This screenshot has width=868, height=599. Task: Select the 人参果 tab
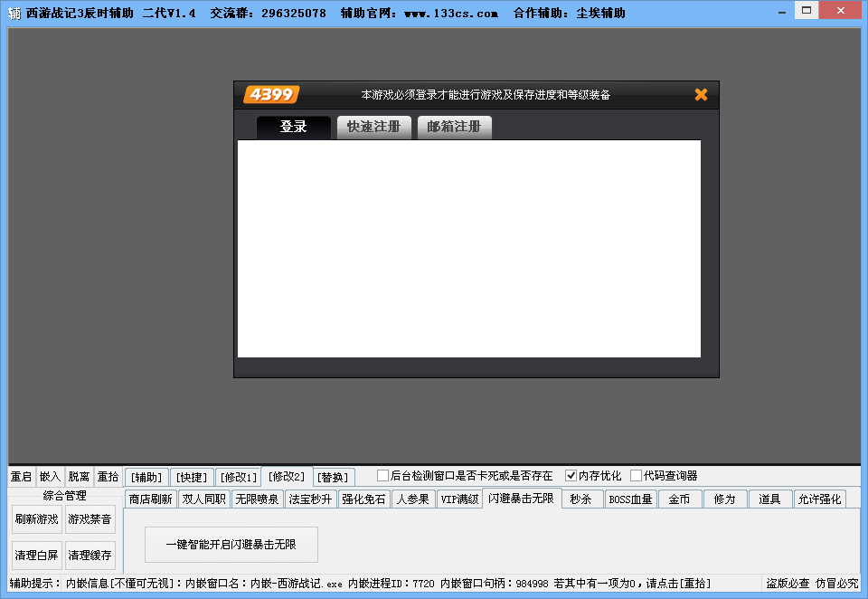[413, 499]
